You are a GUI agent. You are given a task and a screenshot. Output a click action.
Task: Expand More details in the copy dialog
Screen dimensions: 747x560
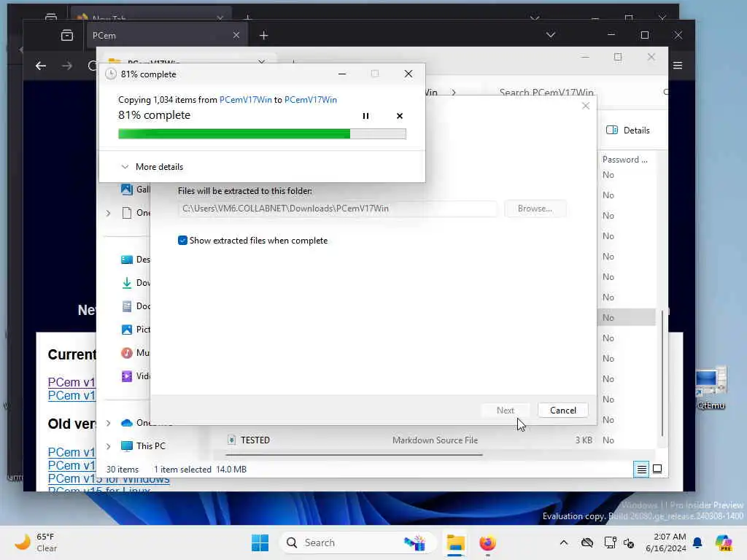(x=152, y=167)
